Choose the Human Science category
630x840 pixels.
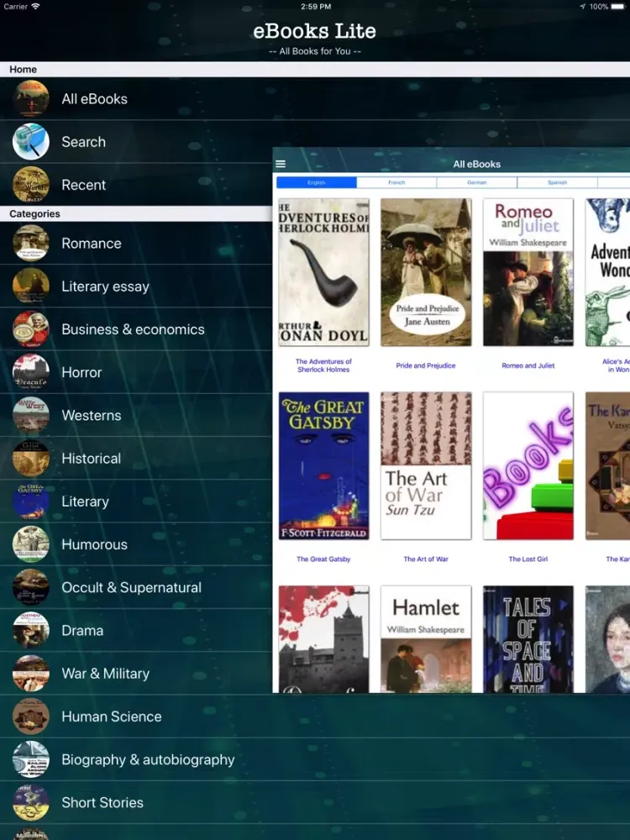(x=315, y=717)
